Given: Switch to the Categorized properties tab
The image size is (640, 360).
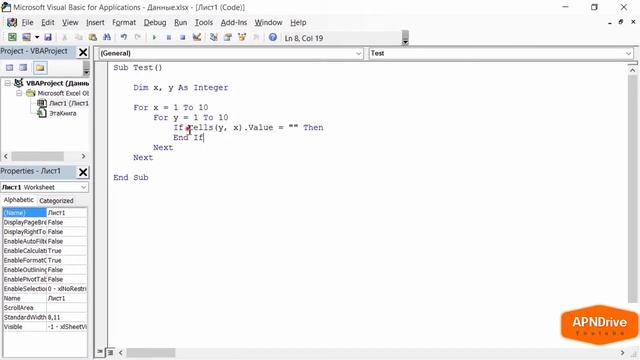Looking at the screenshot, I should pyautogui.click(x=56, y=201).
